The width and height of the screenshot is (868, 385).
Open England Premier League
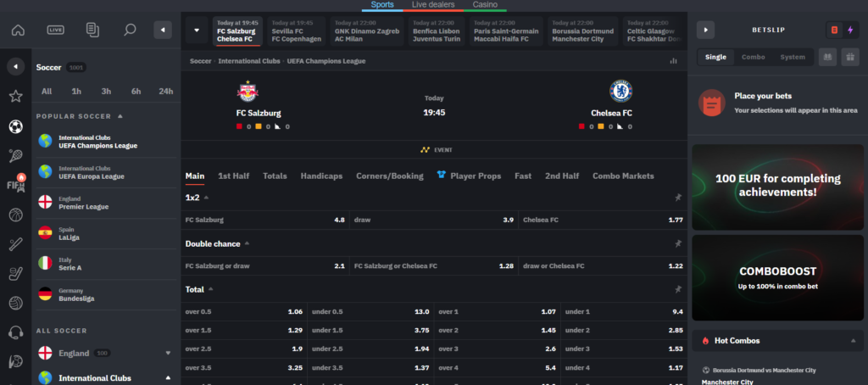coord(106,203)
